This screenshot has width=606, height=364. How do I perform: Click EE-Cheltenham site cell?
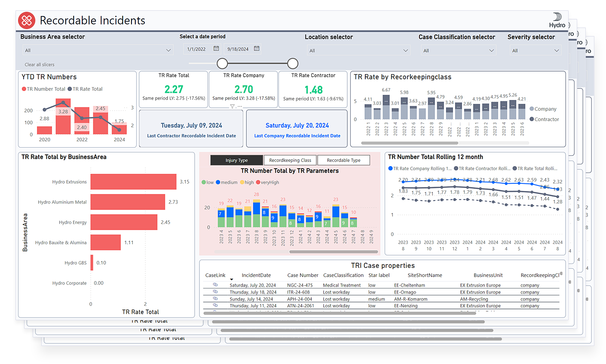(410, 285)
